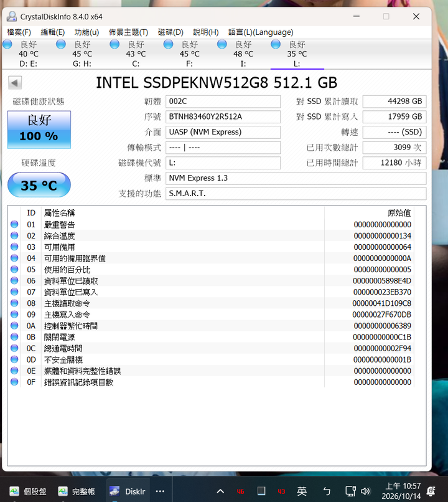
Task: Click the status dot for 使用的百分比 row
Action: point(14,269)
